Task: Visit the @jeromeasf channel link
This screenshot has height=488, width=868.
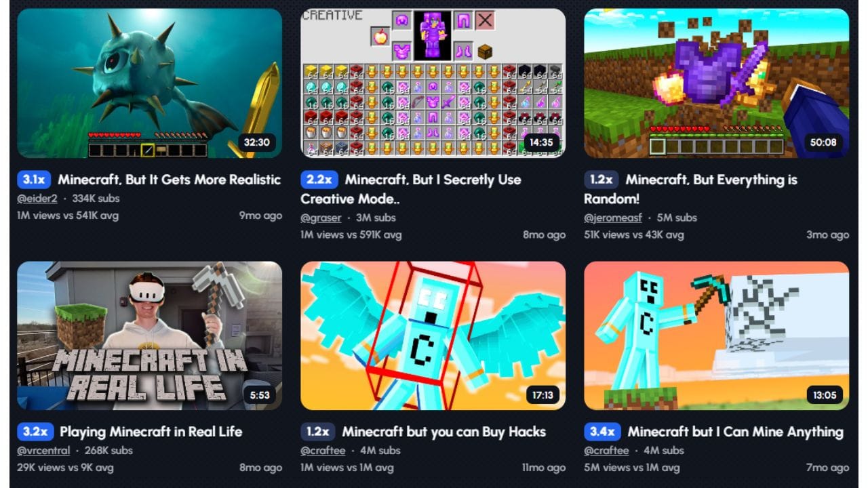Action: tap(613, 218)
